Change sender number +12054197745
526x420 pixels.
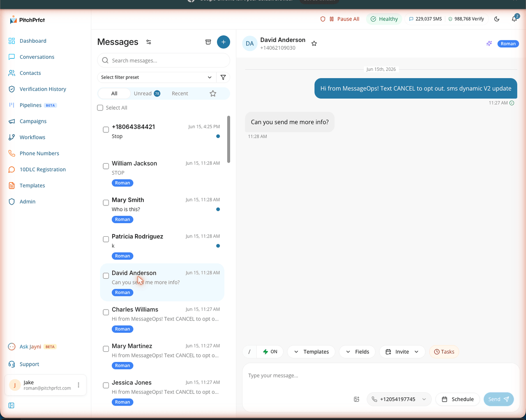[399, 399]
